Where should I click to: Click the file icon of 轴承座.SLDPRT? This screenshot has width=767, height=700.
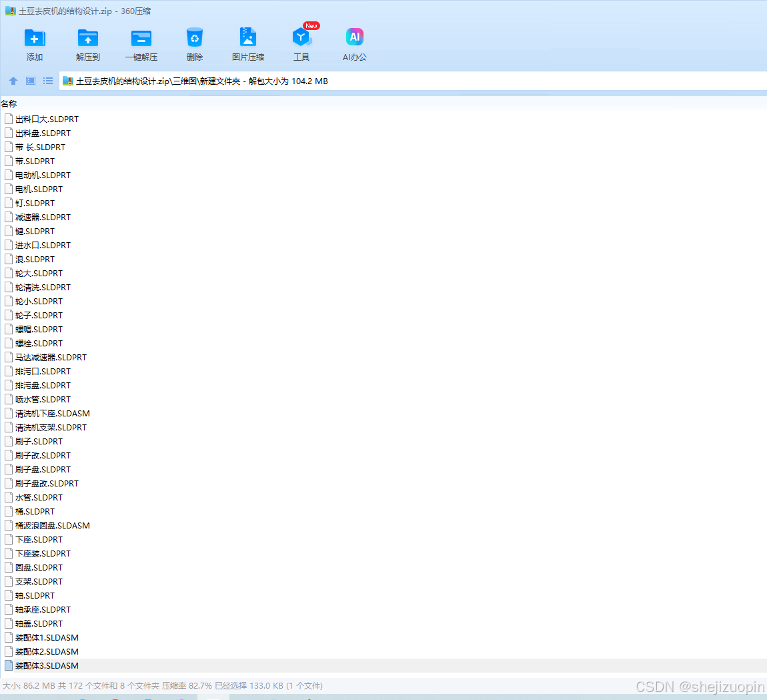point(8,610)
